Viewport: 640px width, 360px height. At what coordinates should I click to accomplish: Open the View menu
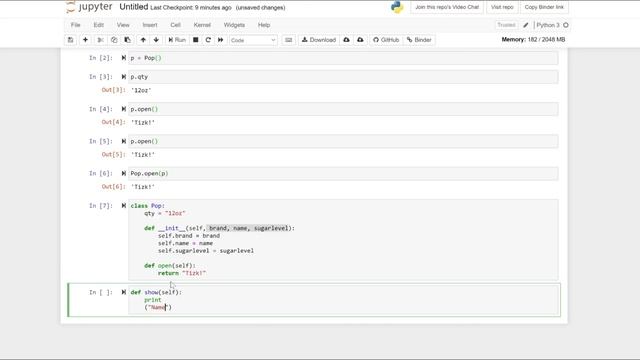[123, 25]
